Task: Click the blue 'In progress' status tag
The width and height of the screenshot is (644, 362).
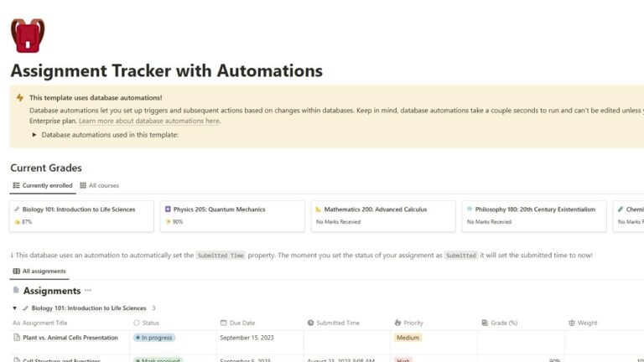Action: [154, 338]
